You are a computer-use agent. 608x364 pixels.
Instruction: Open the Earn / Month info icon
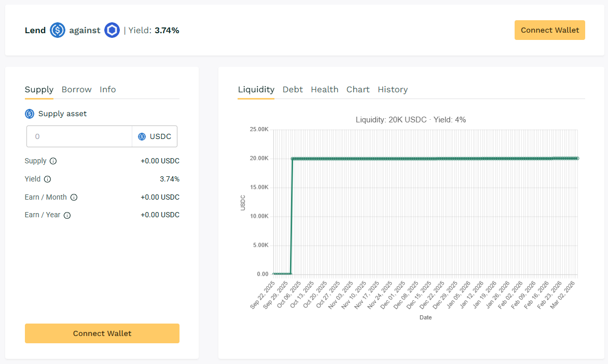[74, 198]
